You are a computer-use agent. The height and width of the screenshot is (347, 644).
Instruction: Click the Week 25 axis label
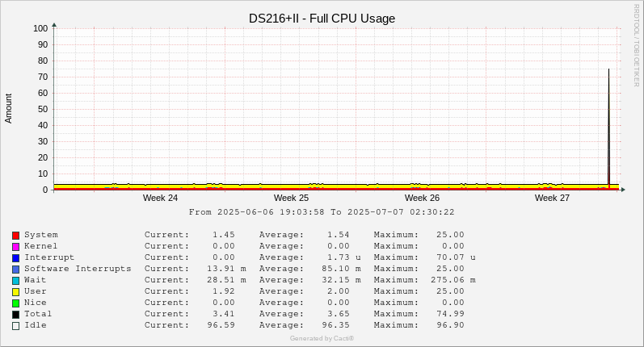[291, 198]
